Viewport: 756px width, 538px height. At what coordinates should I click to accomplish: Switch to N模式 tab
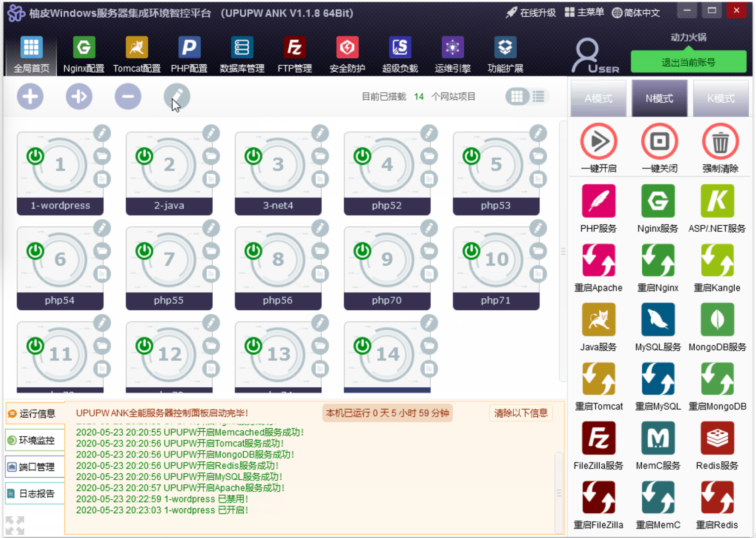[x=659, y=98]
